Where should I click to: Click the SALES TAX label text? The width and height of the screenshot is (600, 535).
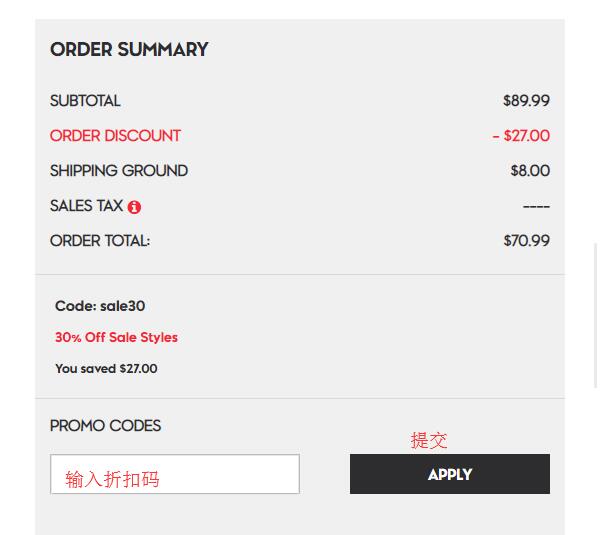click(x=86, y=206)
